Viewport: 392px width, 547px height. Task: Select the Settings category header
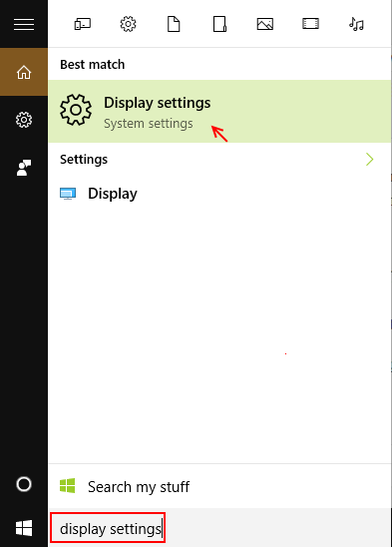[x=84, y=160]
